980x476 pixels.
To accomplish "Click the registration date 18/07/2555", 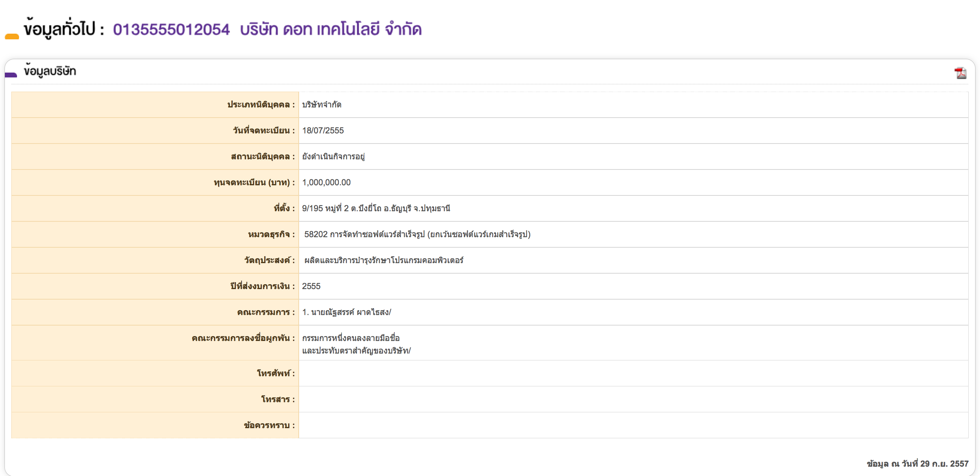I will pos(323,131).
